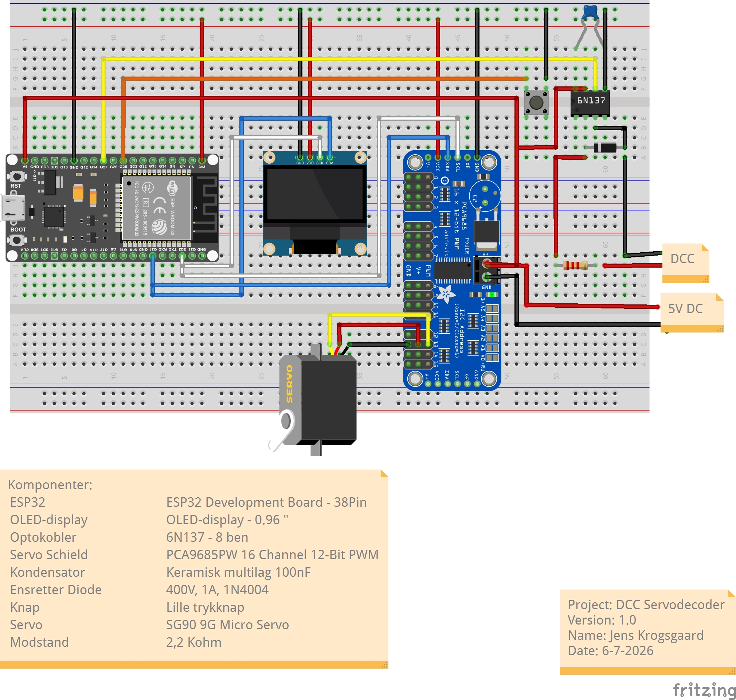This screenshot has width=736, height=700.
Task: Select the black rectifier diode
Action: pos(605,147)
